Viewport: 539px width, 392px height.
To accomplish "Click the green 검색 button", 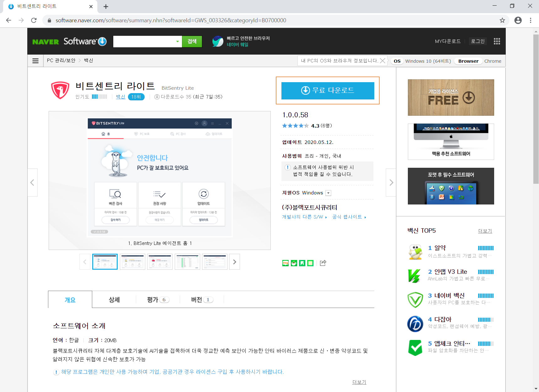I will coord(192,41).
